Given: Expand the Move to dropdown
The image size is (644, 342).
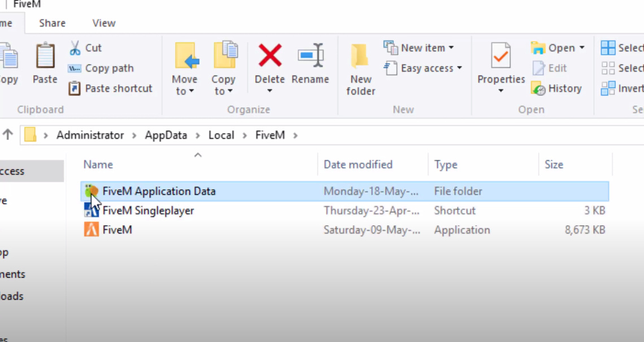Looking at the screenshot, I should click(x=185, y=91).
